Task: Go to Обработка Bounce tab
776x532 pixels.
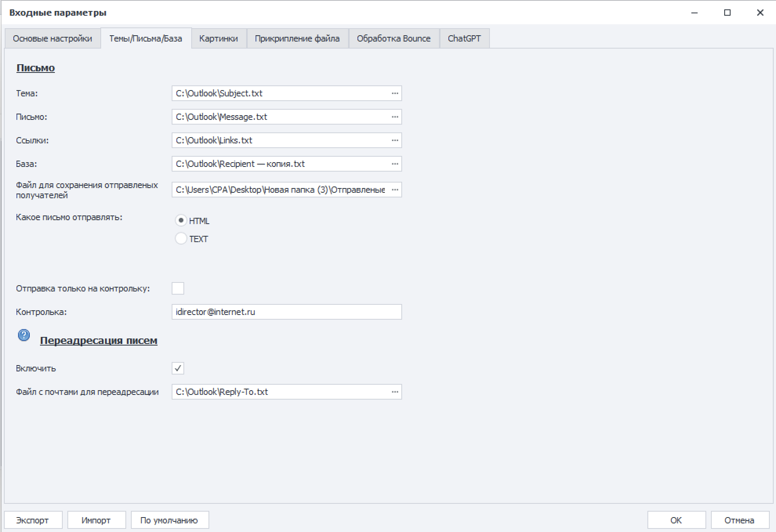Action: [x=393, y=38]
